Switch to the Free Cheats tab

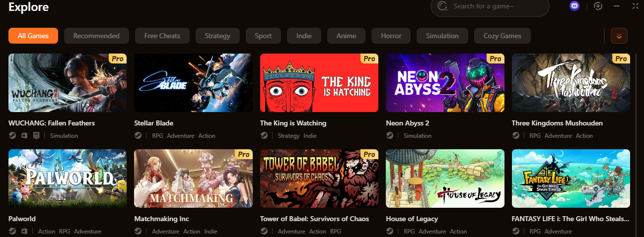[162, 36]
